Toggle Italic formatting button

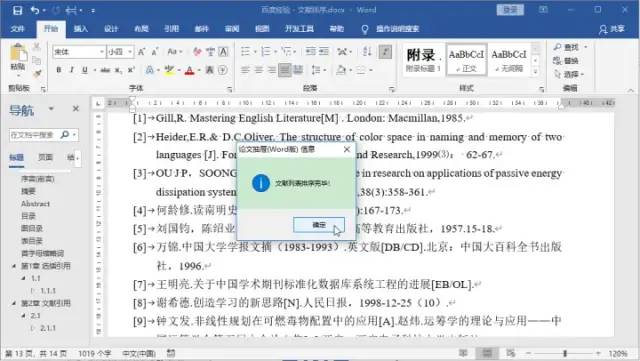pos(72,70)
